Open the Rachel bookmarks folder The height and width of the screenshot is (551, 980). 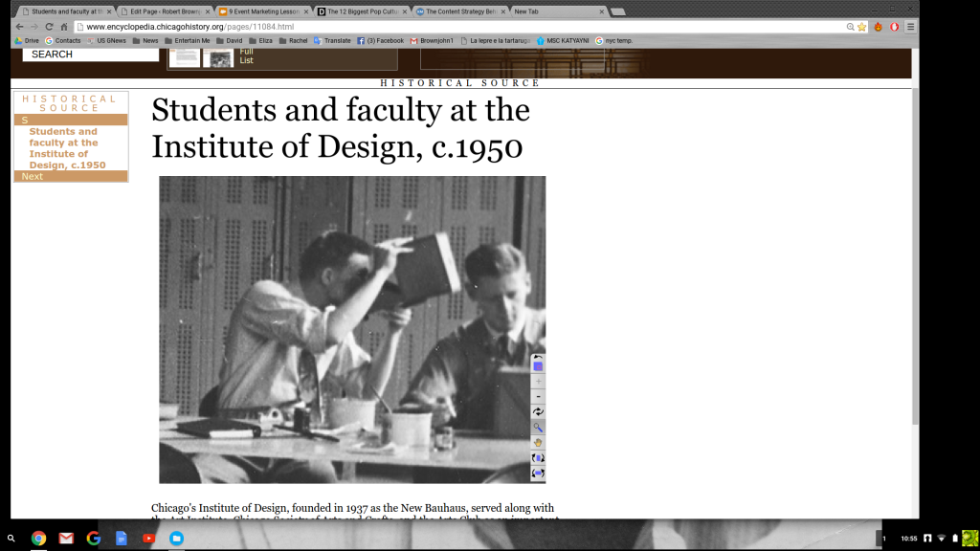[x=293, y=40]
